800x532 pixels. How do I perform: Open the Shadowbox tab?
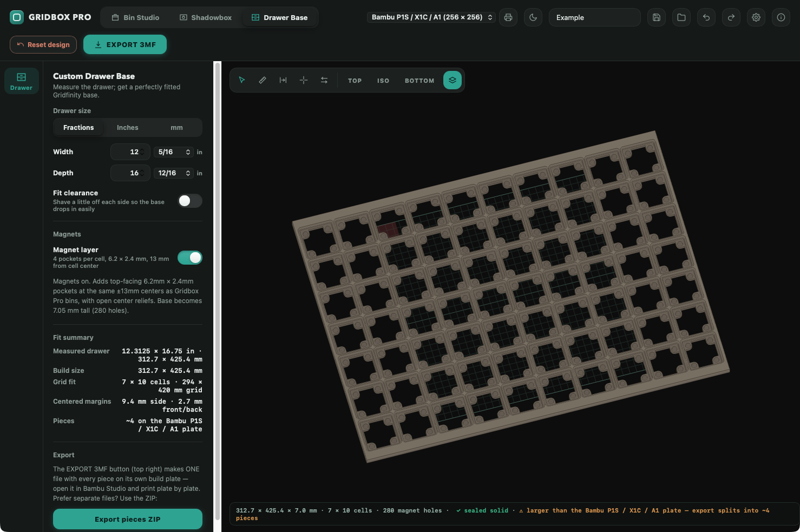click(206, 17)
